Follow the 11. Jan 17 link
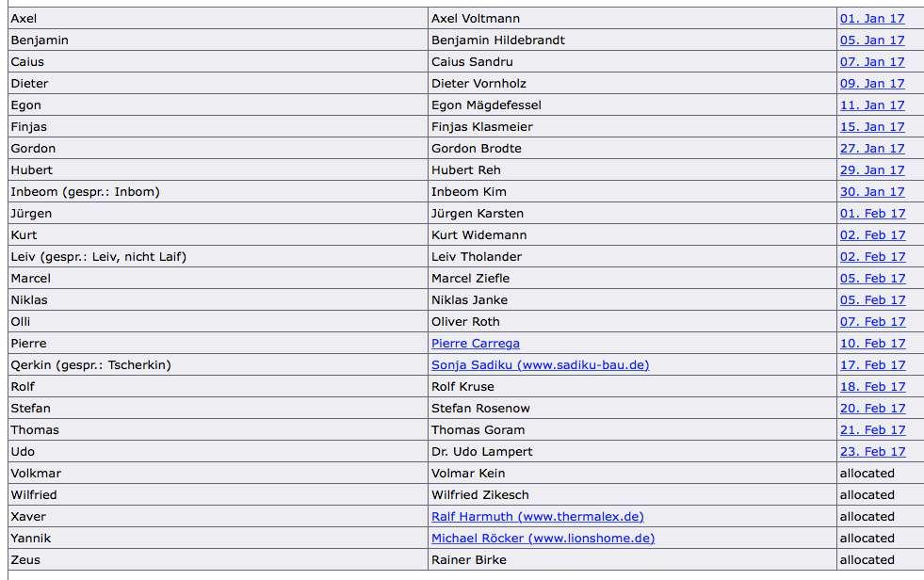 click(x=872, y=105)
